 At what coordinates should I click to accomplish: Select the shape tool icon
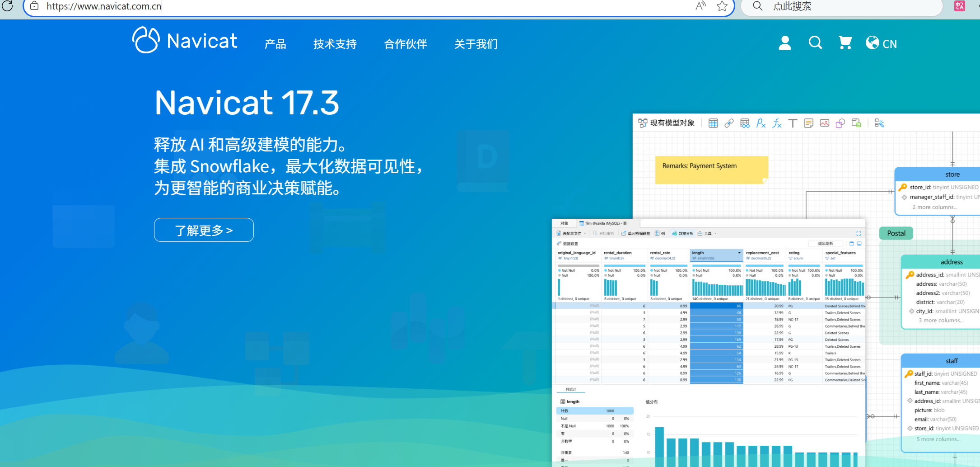point(840,123)
